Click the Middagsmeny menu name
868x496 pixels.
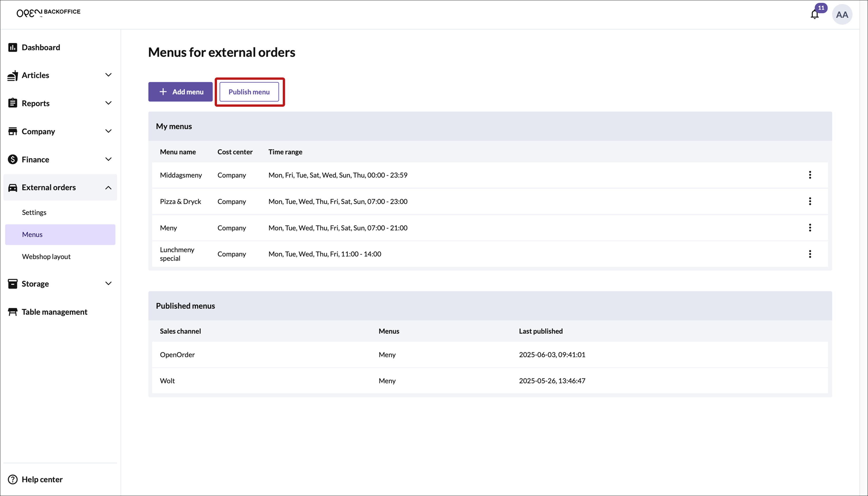click(x=181, y=175)
